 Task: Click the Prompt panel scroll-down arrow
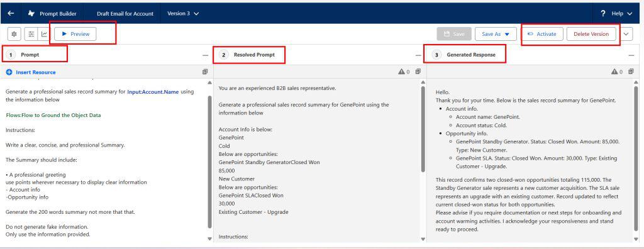[x=210, y=238]
